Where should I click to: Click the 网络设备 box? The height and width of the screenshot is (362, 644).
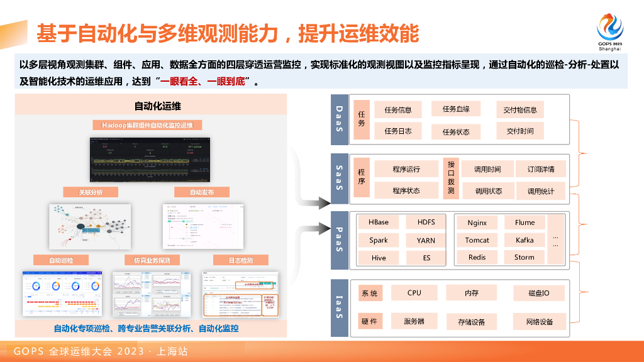(539, 322)
